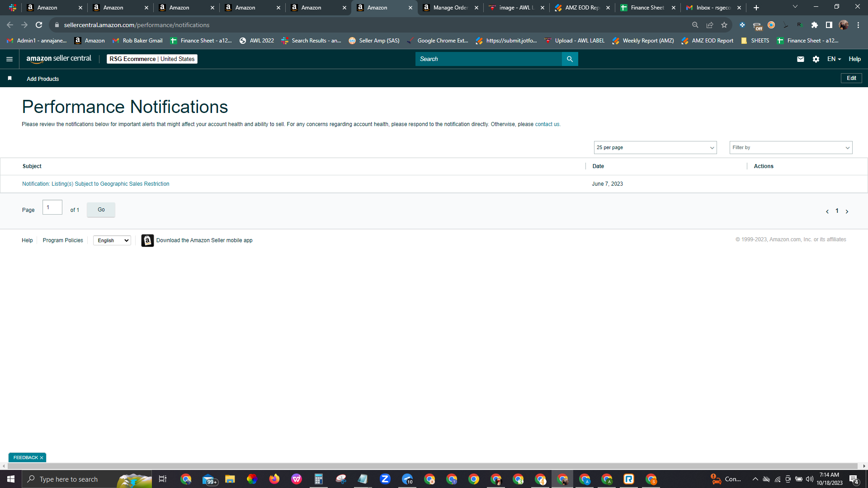Open a new browser tab
This screenshot has height=488, width=868.
pos(756,8)
